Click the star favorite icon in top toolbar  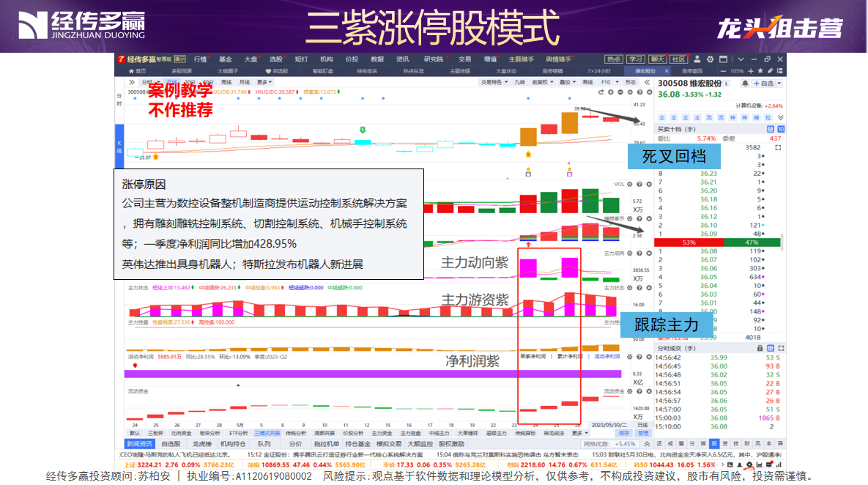coord(760,71)
